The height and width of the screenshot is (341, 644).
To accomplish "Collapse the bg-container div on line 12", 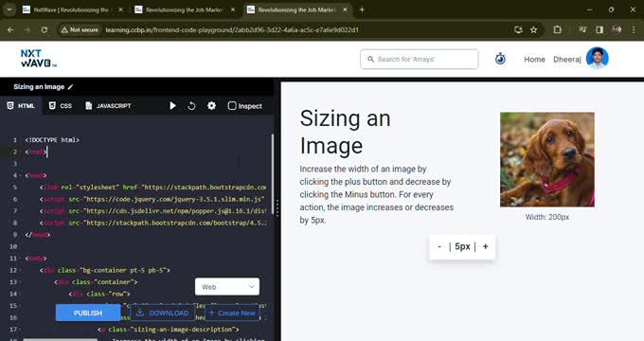I will click(20, 271).
